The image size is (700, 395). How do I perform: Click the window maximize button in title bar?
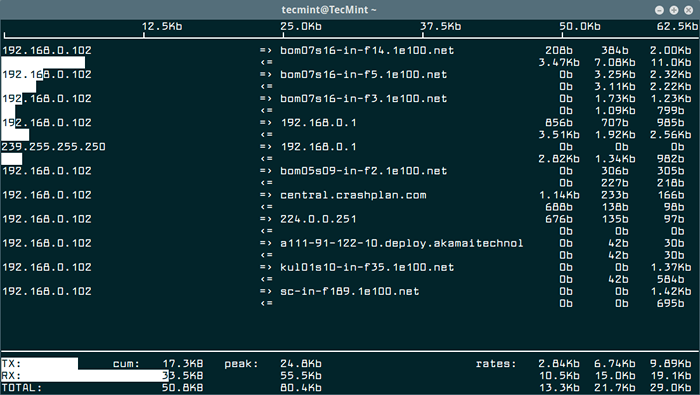pyautogui.click(x=674, y=10)
